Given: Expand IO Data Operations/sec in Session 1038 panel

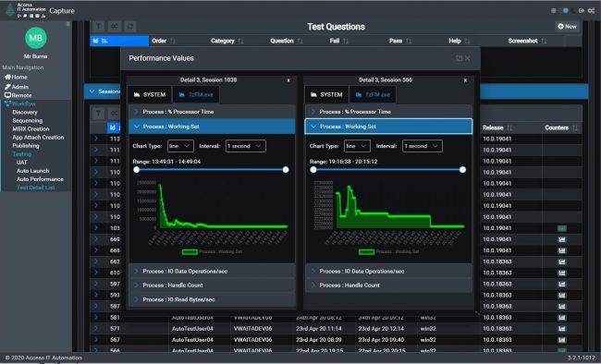Looking at the screenshot, I should point(212,272).
